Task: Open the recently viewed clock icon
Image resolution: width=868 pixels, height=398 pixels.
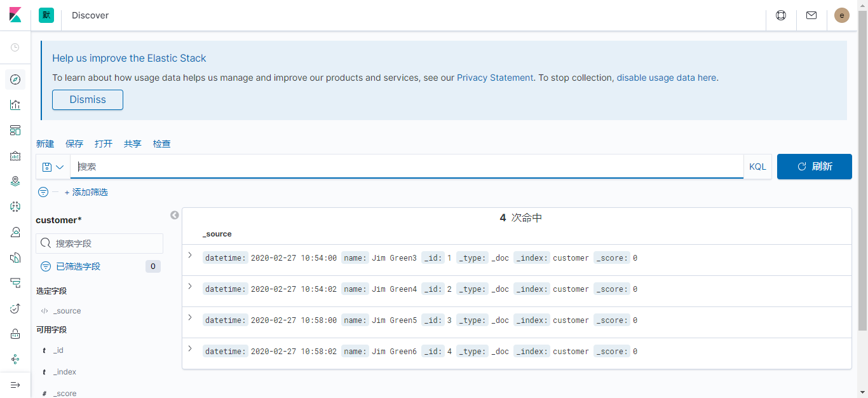Action: coord(15,48)
